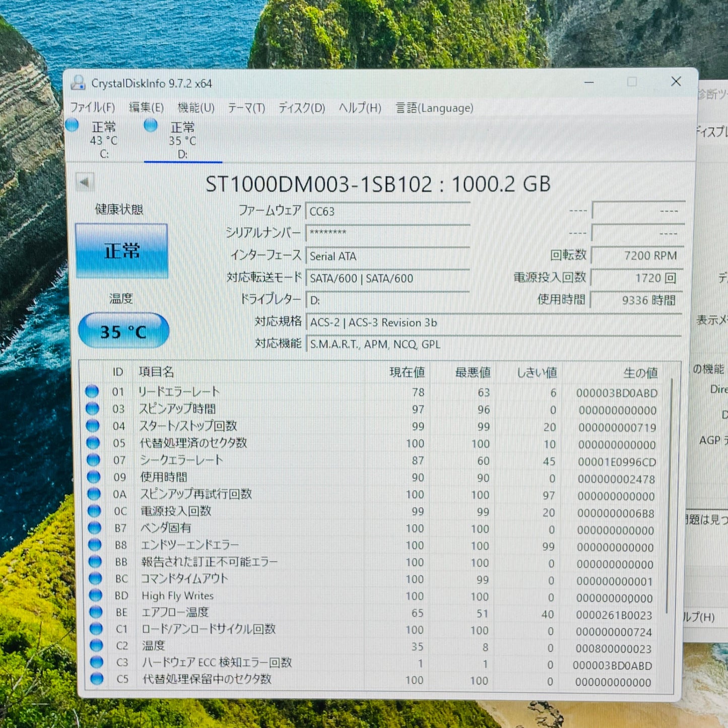Viewport: 728px width, 728px height.
Task: Click status indicator beside コマンドタイムアウト
Action: click(95, 579)
